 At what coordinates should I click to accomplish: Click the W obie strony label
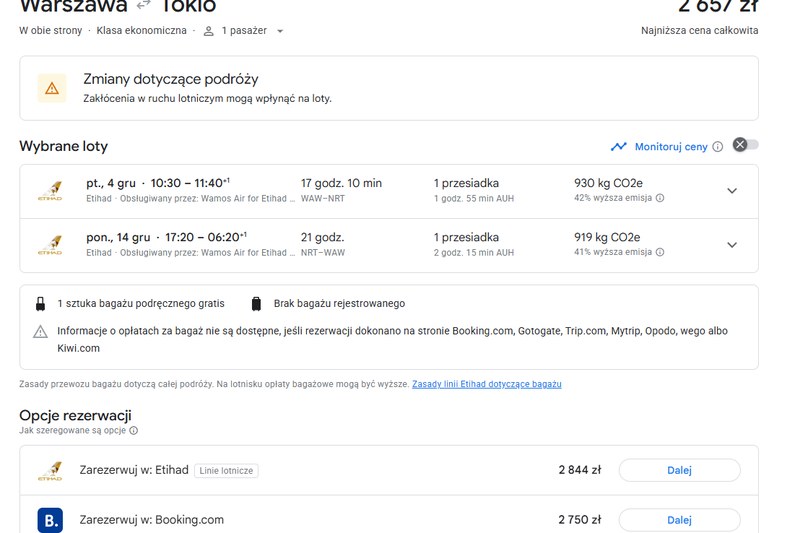(x=51, y=31)
